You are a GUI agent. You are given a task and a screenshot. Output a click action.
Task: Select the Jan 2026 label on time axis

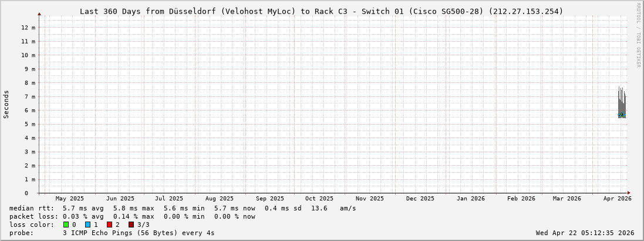pos(471,199)
